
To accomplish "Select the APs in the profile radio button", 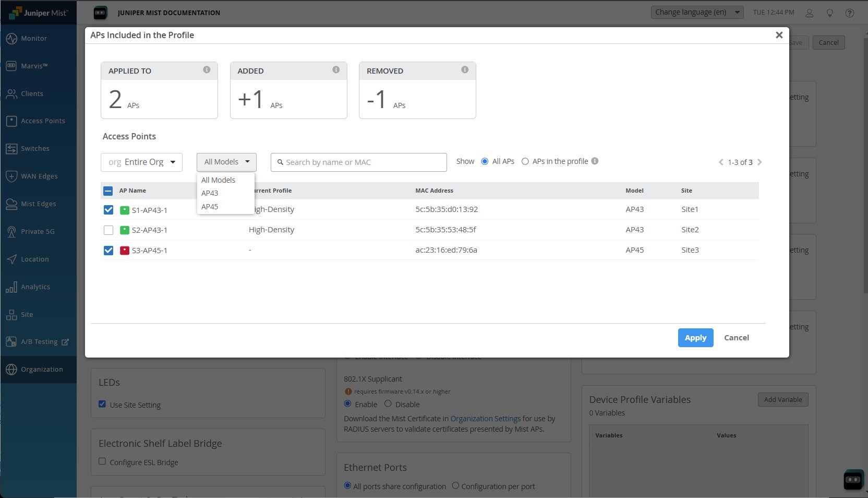I will click(525, 161).
